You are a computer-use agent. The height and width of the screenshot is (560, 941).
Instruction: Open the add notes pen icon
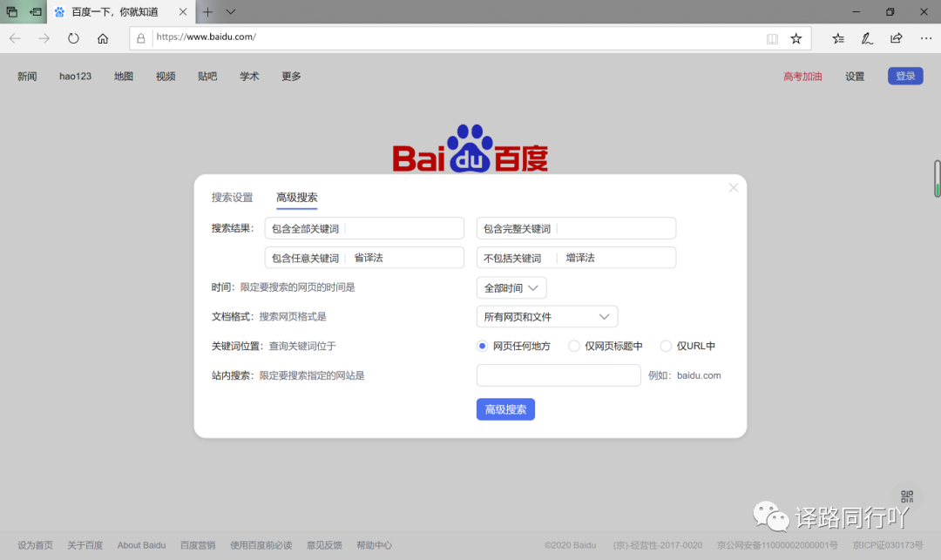click(x=867, y=38)
